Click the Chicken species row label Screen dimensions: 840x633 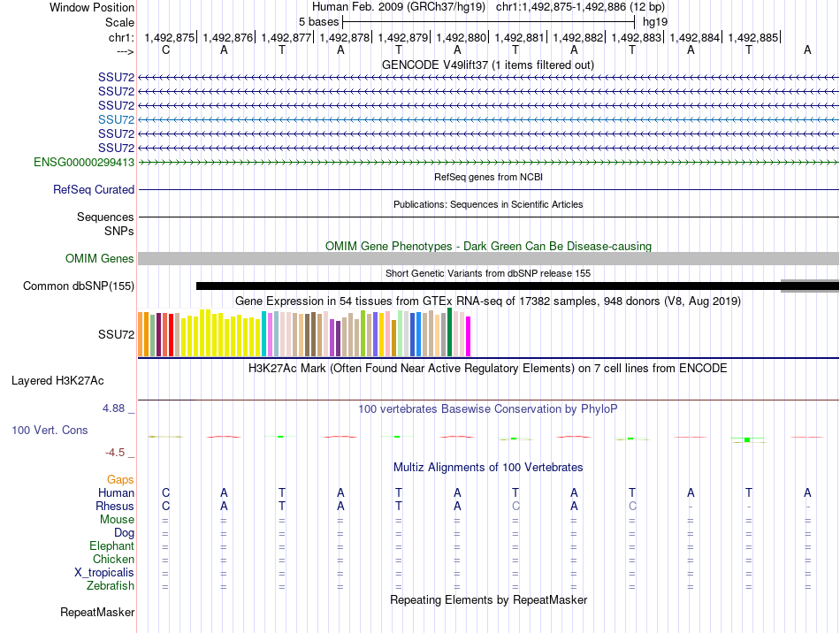113,559
